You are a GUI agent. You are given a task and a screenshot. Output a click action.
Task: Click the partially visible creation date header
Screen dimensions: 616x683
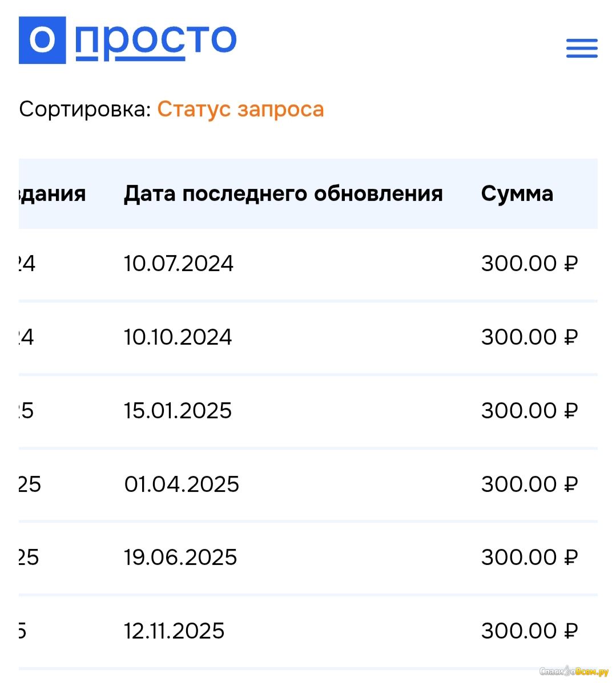tap(53, 194)
